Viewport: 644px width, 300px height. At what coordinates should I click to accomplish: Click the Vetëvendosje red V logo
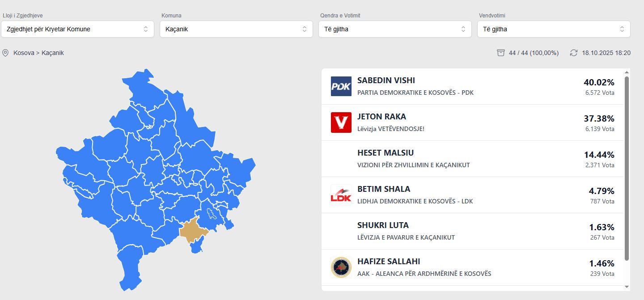coord(341,123)
